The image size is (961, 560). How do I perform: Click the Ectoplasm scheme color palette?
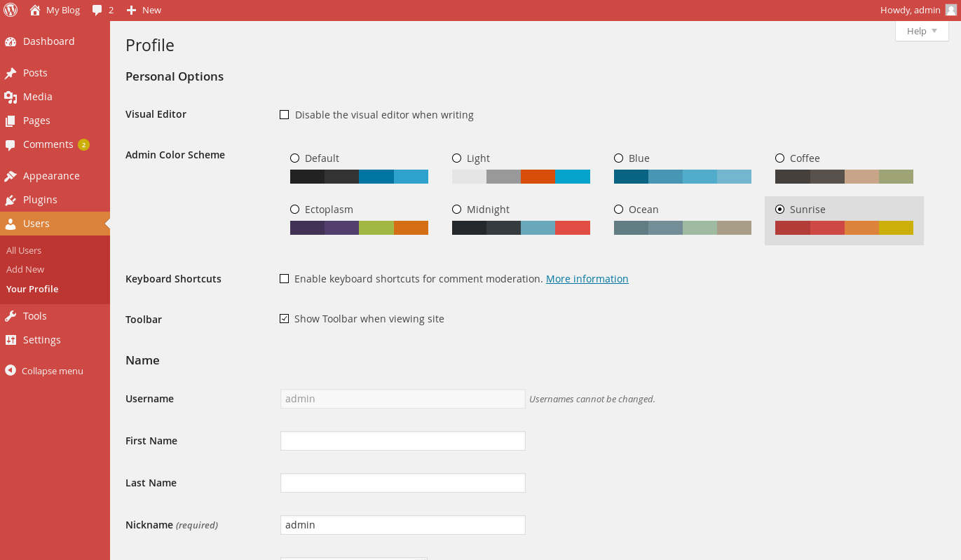[359, 228]
